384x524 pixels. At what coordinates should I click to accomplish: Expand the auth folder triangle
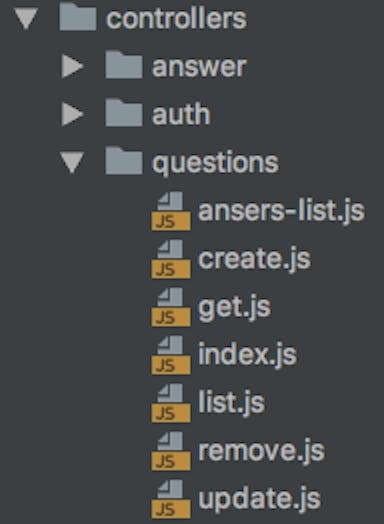(73, 114)
